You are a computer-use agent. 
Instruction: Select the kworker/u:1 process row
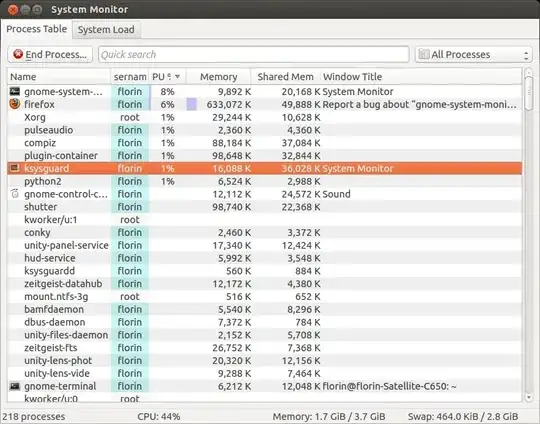(264, 219)
